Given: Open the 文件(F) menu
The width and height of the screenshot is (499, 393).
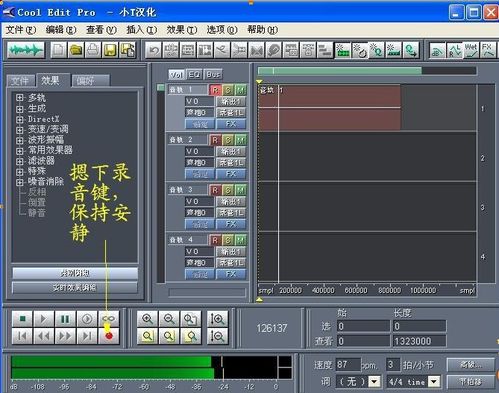Looking at the screenshot, I should (x=21, y=30).
